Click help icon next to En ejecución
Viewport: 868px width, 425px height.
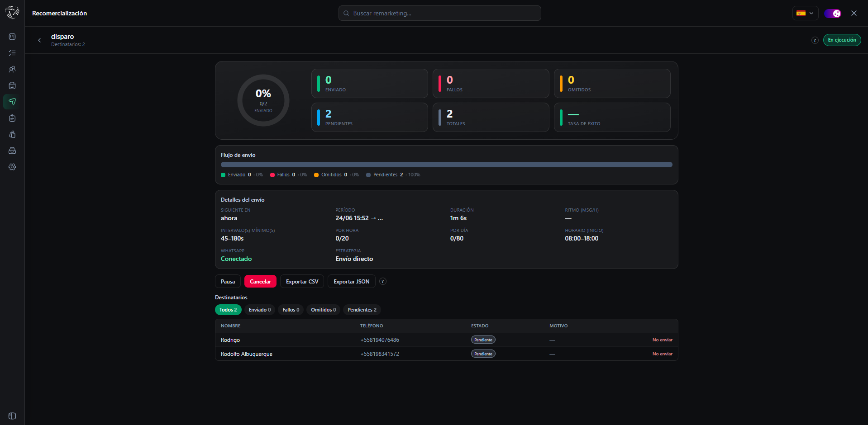pos(815,40)
